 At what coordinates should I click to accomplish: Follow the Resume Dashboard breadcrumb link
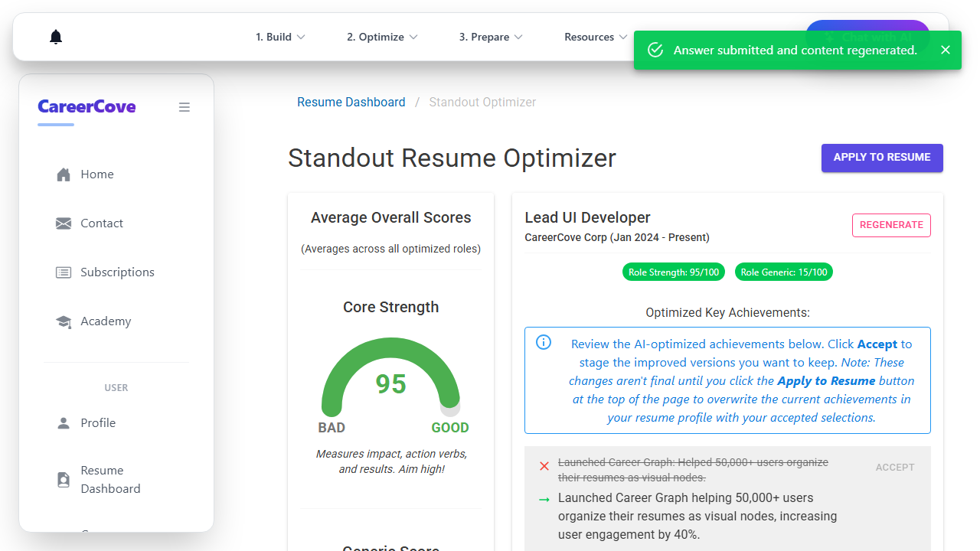351,102
